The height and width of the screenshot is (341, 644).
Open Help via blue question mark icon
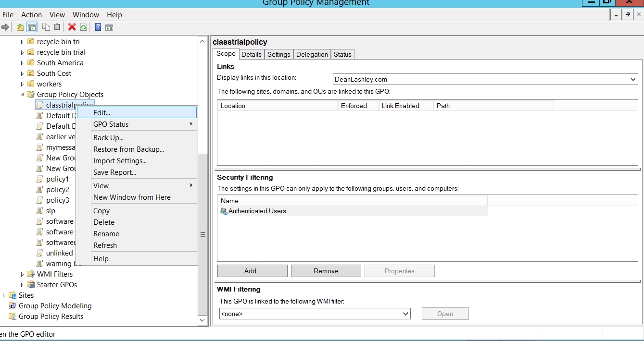coord(98,27)
